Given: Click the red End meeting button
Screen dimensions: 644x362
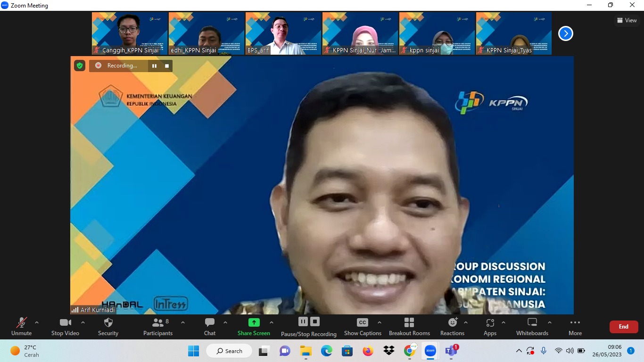Looking at the screenshot, I should (623, 327).
